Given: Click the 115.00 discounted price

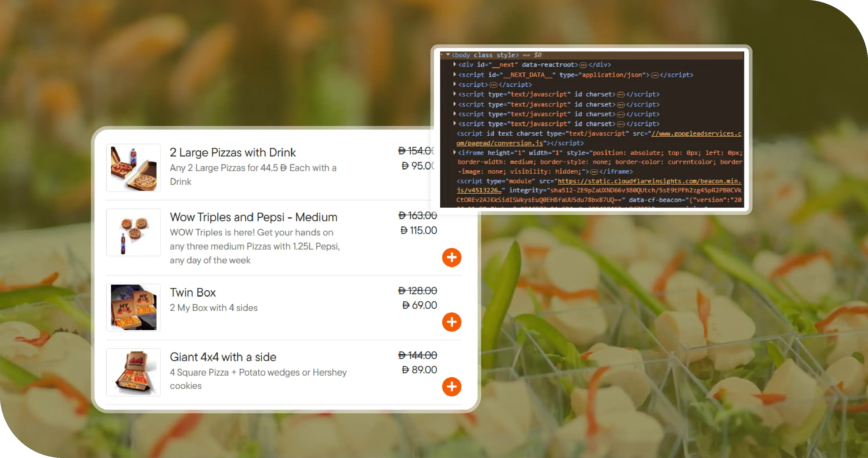Looking at the screenshot, I should point(419,230).
